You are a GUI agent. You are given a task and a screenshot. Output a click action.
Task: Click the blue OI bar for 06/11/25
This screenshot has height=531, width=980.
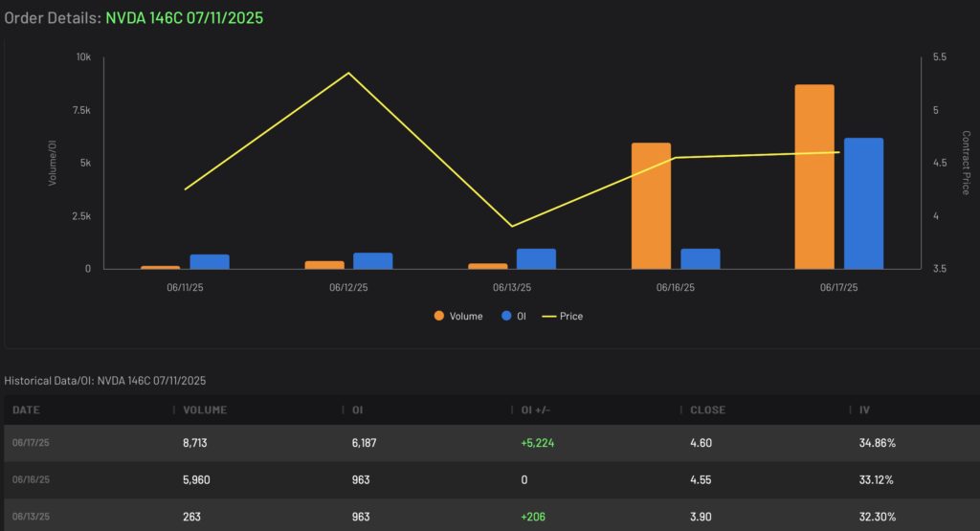(210, 262)
